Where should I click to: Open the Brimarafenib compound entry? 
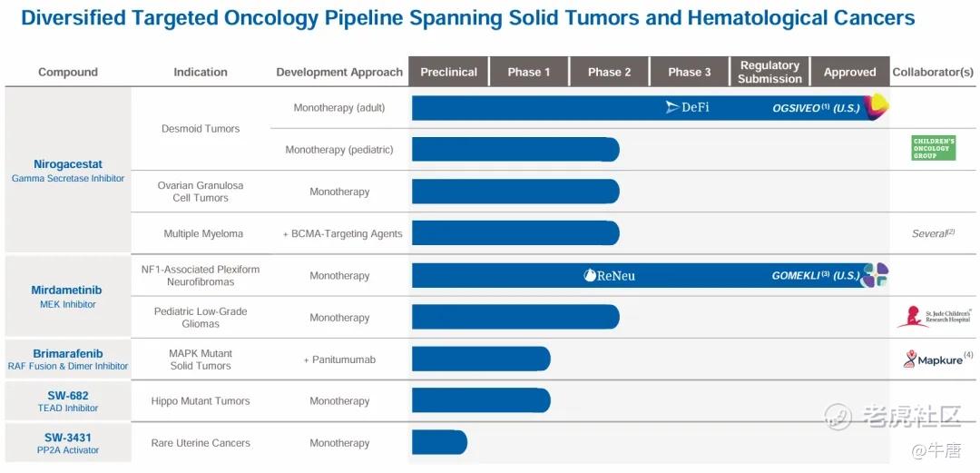[x=68, y=353]
